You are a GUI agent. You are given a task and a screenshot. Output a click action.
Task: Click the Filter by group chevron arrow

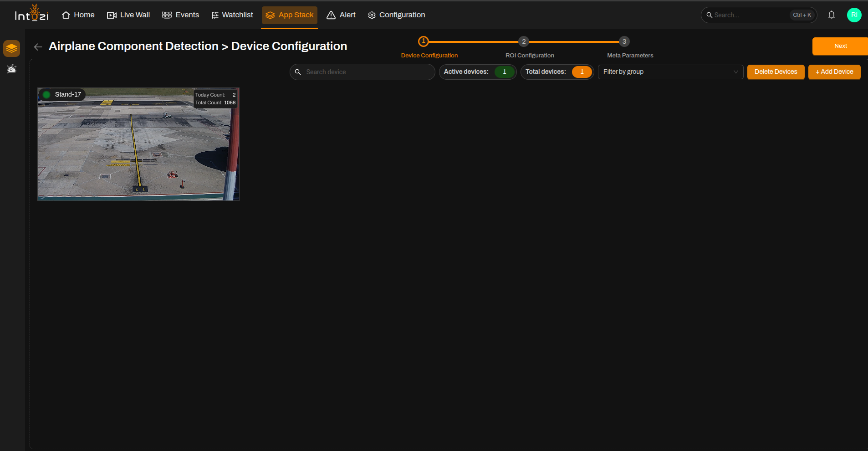[x=735, y=72]
